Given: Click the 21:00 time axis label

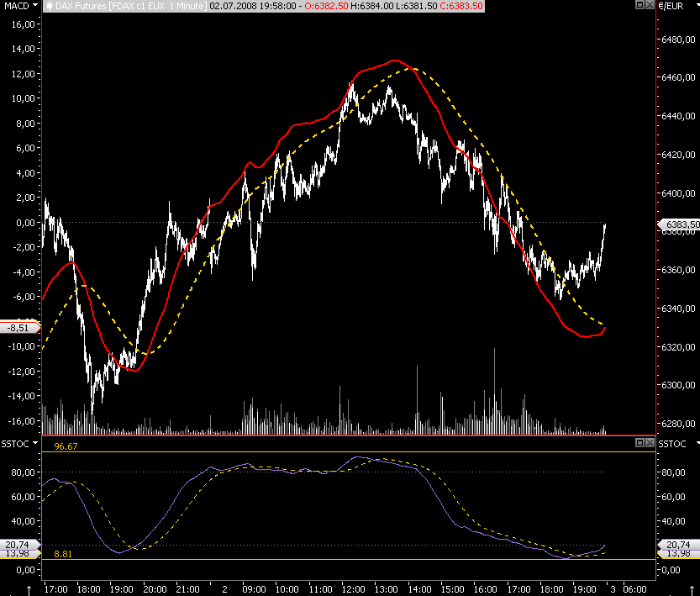Looking at the screenshot, I should pos(187,589).
